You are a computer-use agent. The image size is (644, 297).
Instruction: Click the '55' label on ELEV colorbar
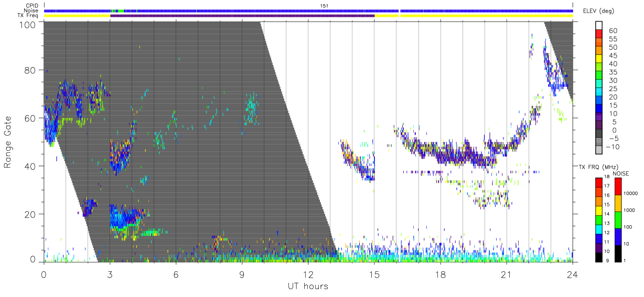(614, 39)
